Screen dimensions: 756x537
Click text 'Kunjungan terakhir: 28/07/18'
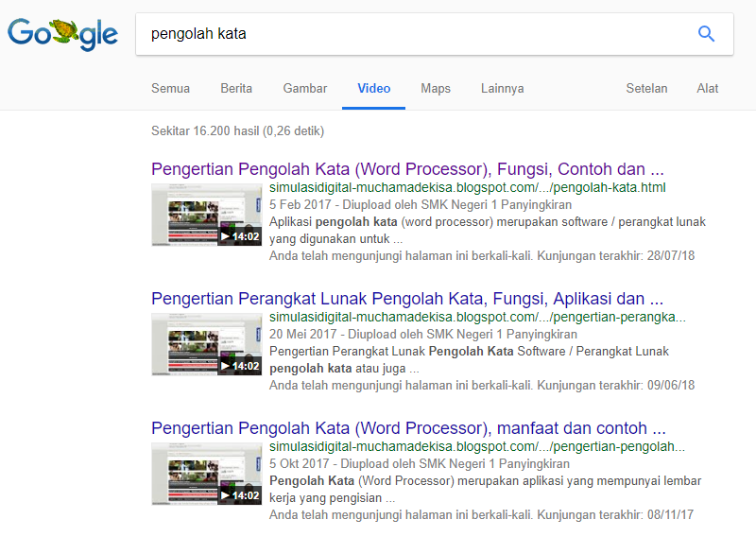[x=616, y=255]
